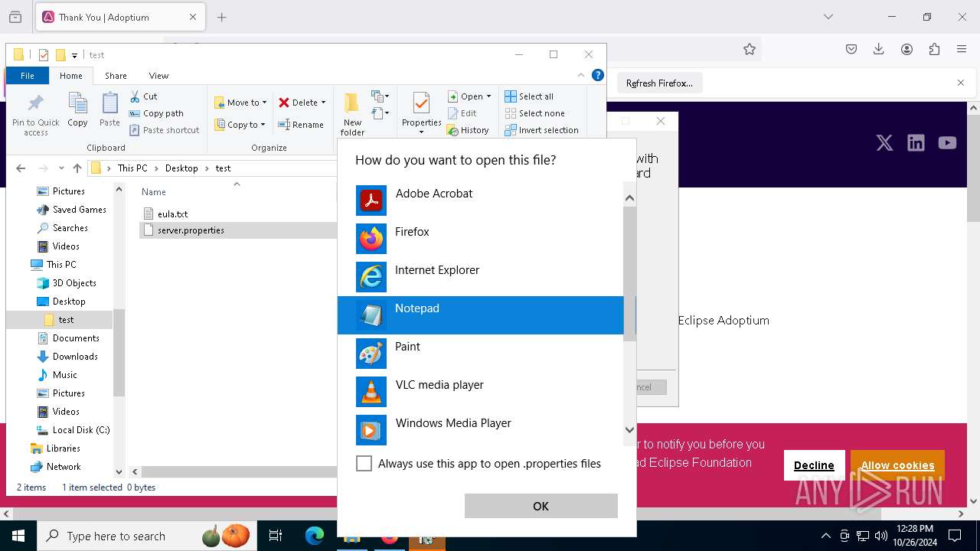
Task: Open the Firefox application menu
Action: coord(962,49)
